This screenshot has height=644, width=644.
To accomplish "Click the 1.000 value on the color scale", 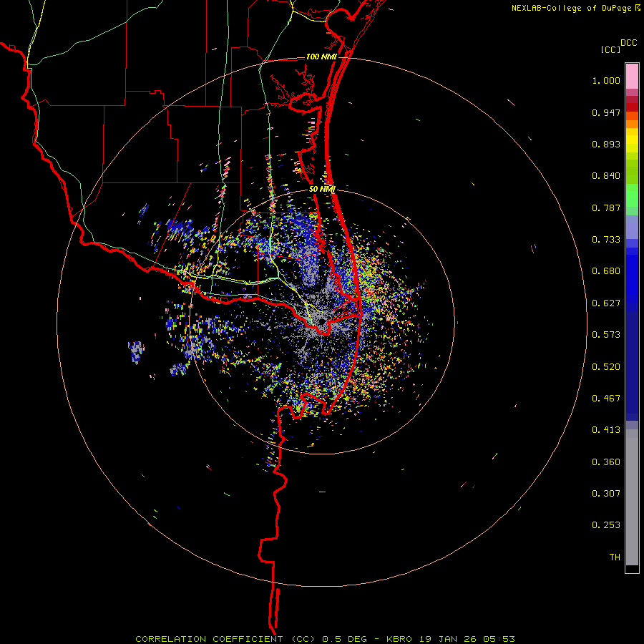I will [606, 80].
